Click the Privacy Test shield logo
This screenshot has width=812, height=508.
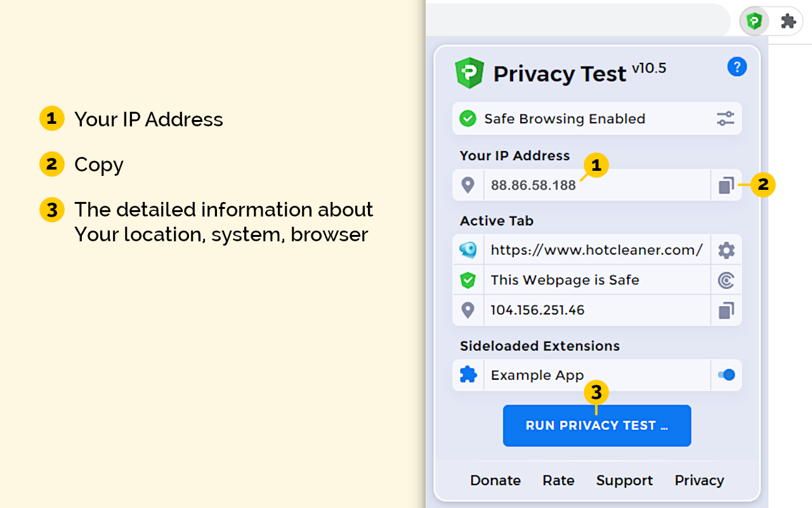tap(468, 72)
